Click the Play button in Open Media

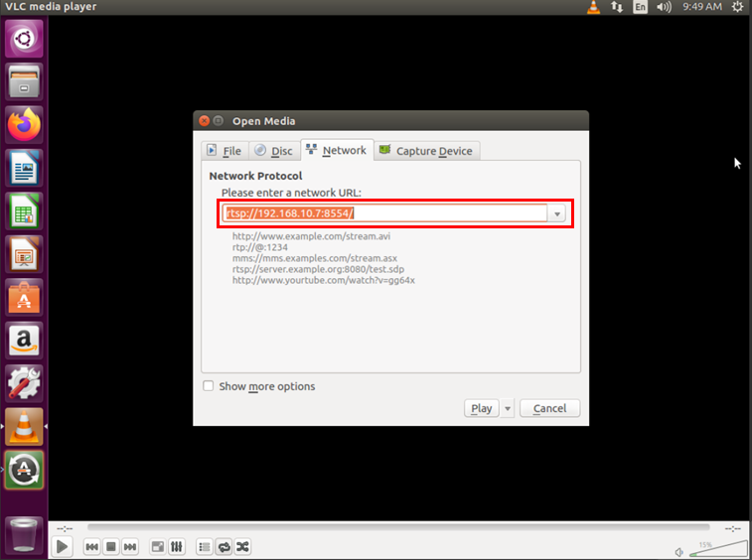point(482,408)
